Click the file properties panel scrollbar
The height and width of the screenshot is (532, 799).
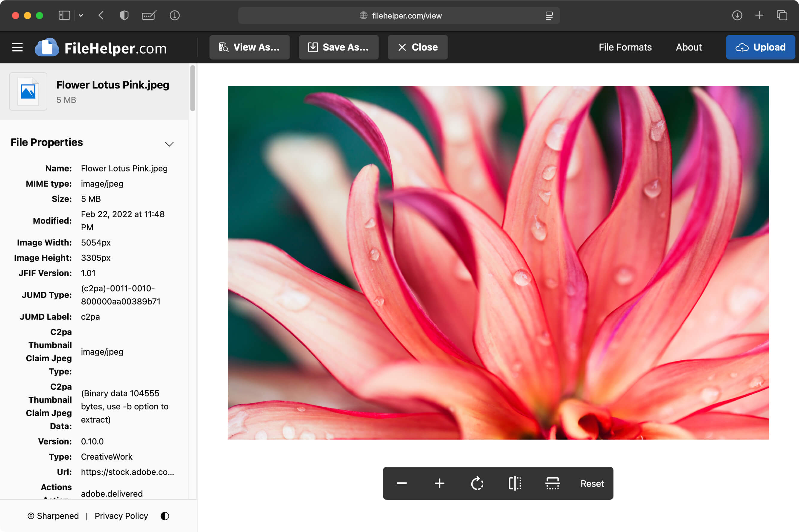192,89
